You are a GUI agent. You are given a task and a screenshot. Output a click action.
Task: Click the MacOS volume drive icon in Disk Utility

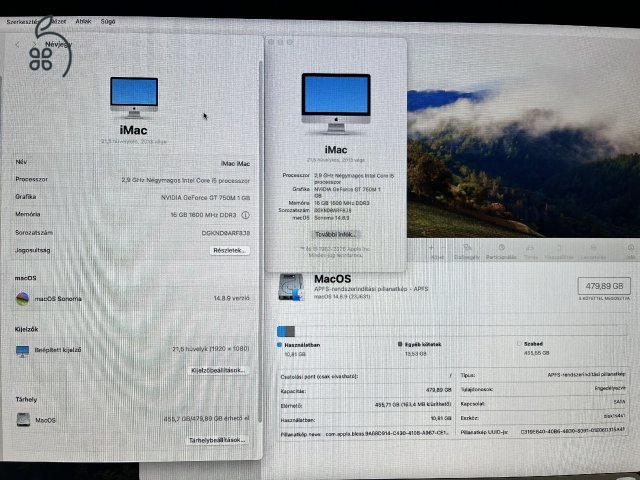pyautogui.click(x=291, y=287)
